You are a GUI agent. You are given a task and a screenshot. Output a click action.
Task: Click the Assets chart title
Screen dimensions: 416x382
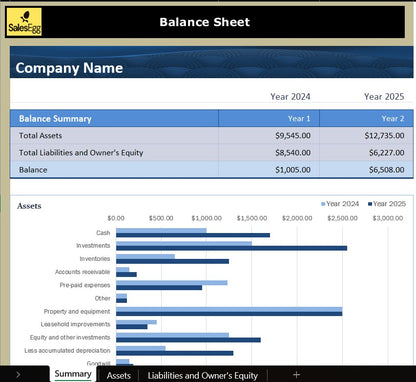(29, 206)
